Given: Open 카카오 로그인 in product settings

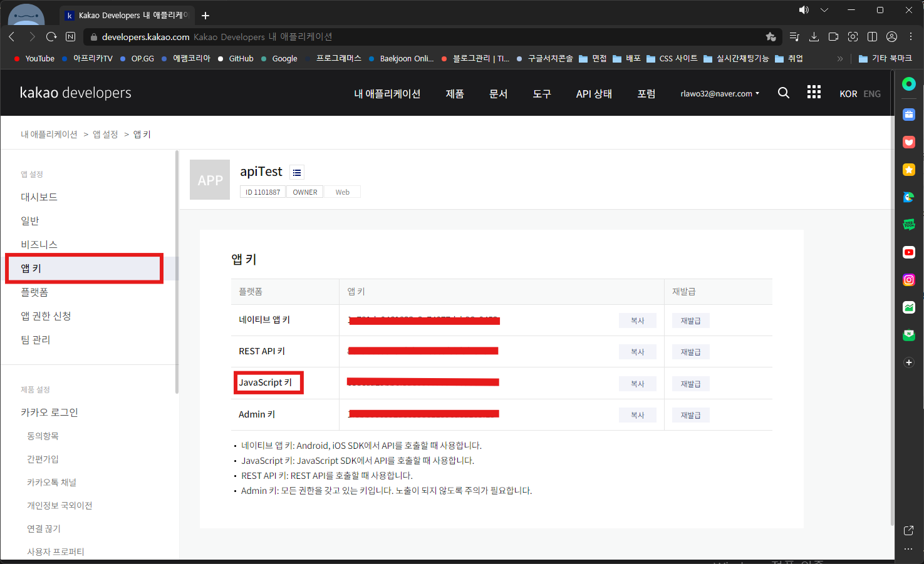Looking at the screenshot, I should (49, 413).
